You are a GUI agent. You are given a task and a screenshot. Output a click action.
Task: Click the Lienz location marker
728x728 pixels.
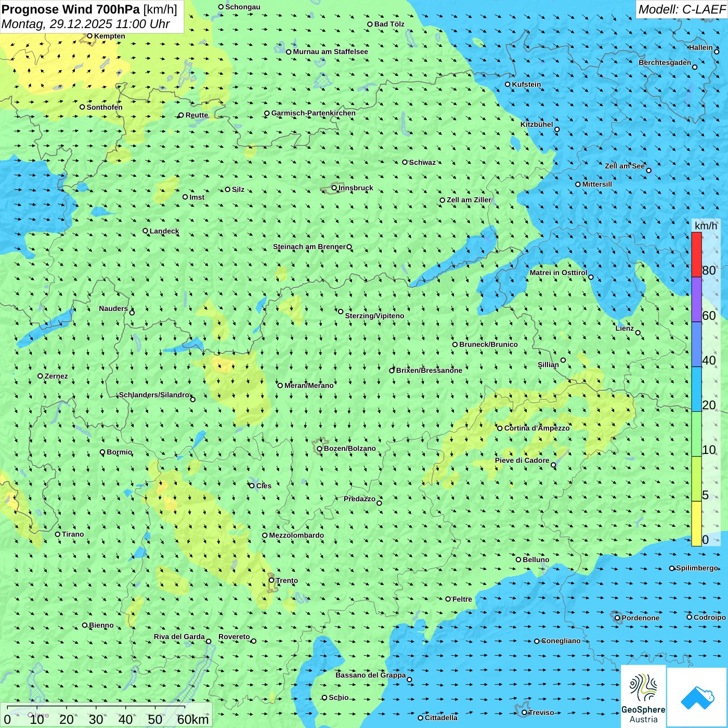click(x=638, y=333)
